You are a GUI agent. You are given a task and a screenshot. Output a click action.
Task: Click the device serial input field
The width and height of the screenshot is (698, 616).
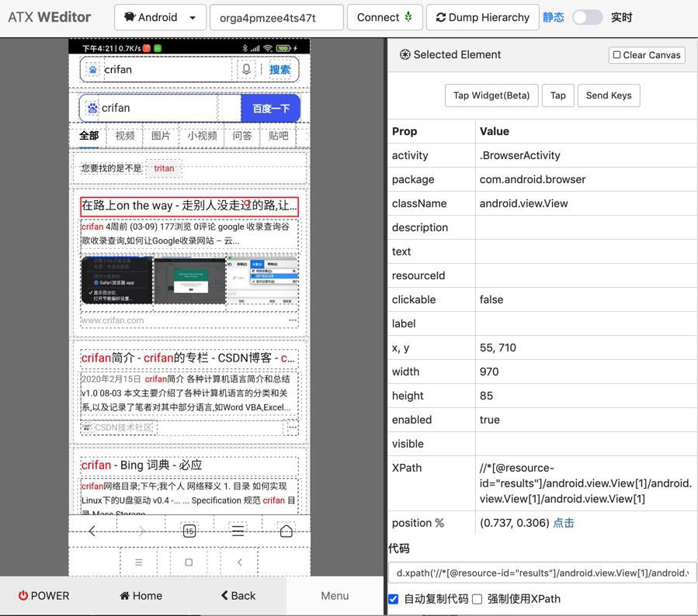coord(276,17)
